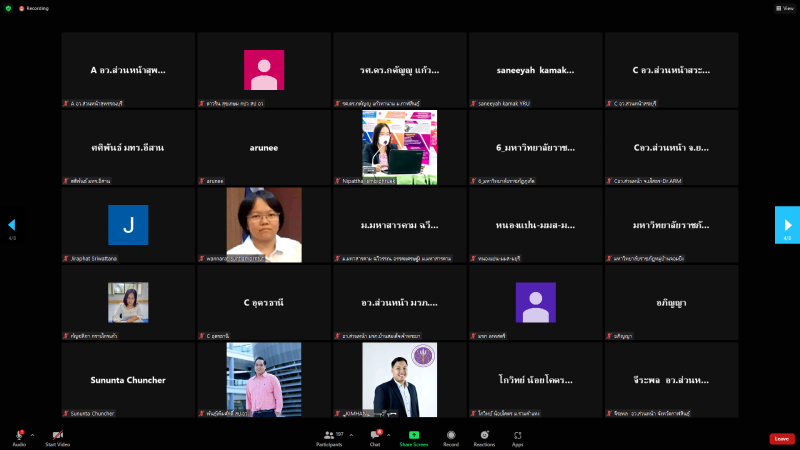Toggle the Audio microphone

(x=19, y=437)
